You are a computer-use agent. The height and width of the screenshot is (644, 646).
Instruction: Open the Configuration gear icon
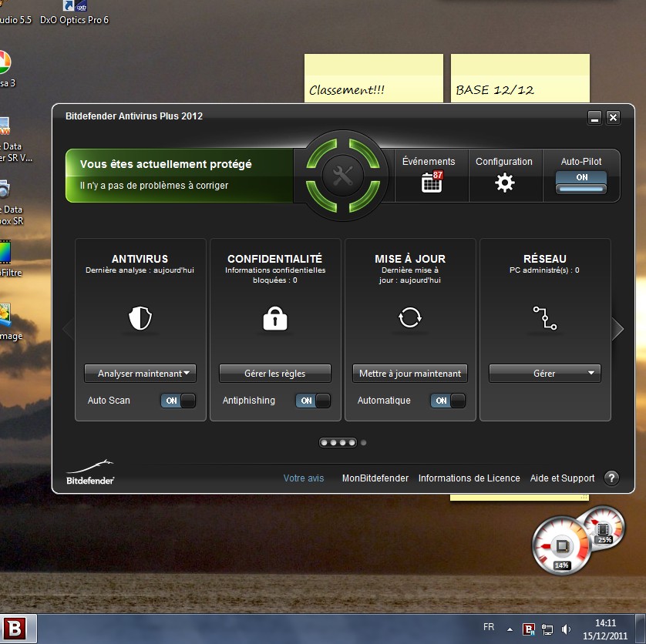point(504,183)
